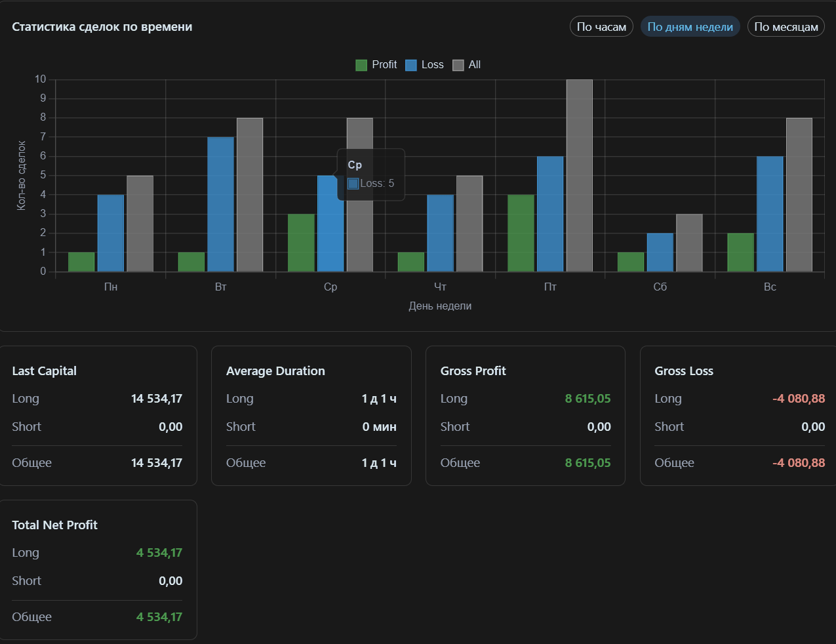
Task: Click the Gross Profit card heading
Action: point(473,371)
